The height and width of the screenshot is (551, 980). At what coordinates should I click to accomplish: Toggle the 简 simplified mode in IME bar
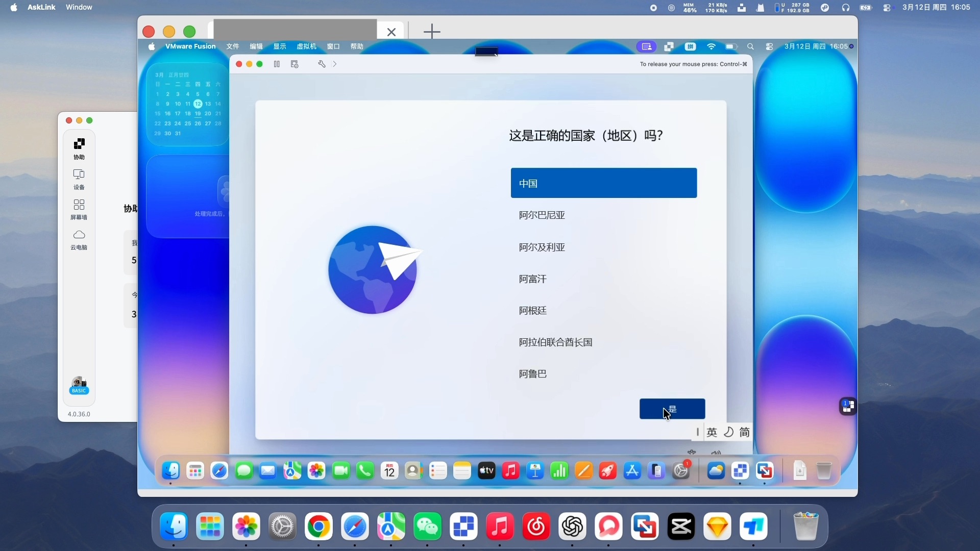point(745,432)
